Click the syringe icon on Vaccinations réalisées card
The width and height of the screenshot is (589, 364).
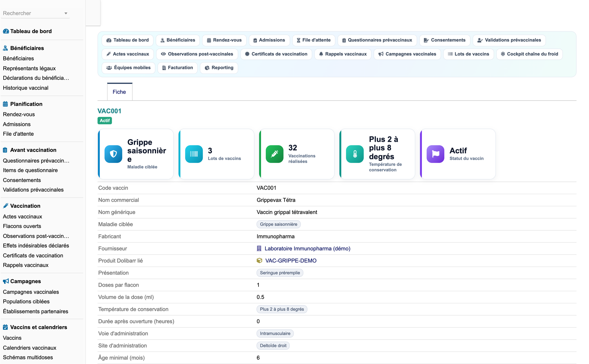[x=274, y=154]
